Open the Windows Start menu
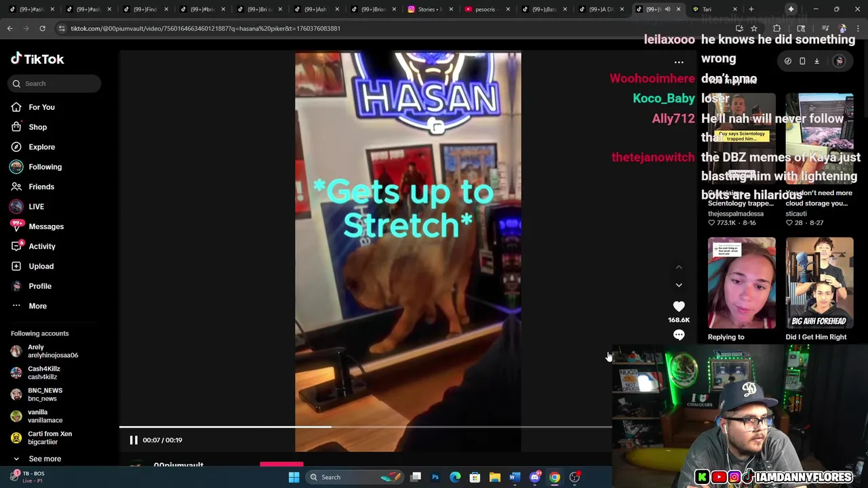Screen dimensions: 868x488 (x=294, y=477)
